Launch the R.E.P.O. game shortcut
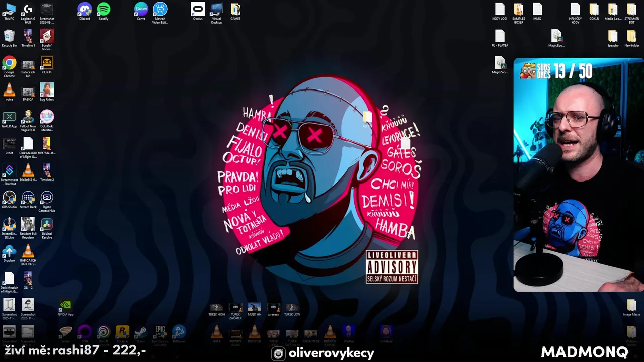644x362 pixels. [x=47, y=65]
